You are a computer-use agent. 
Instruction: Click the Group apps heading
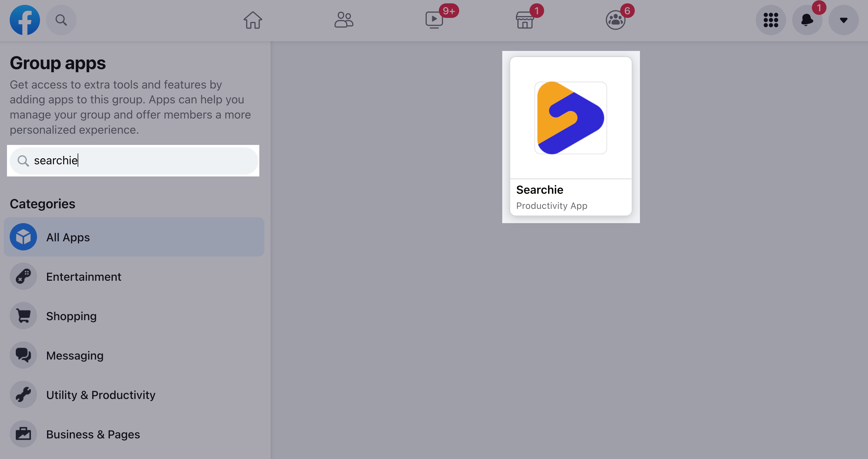[58, 63]
